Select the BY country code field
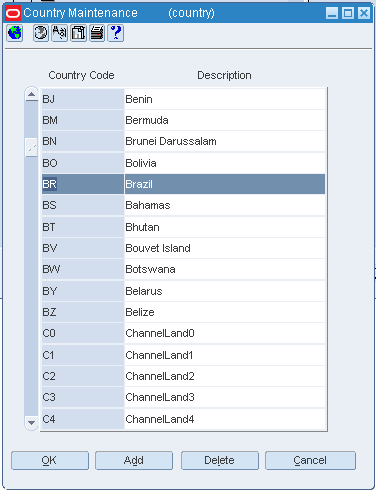 [83, 291]
